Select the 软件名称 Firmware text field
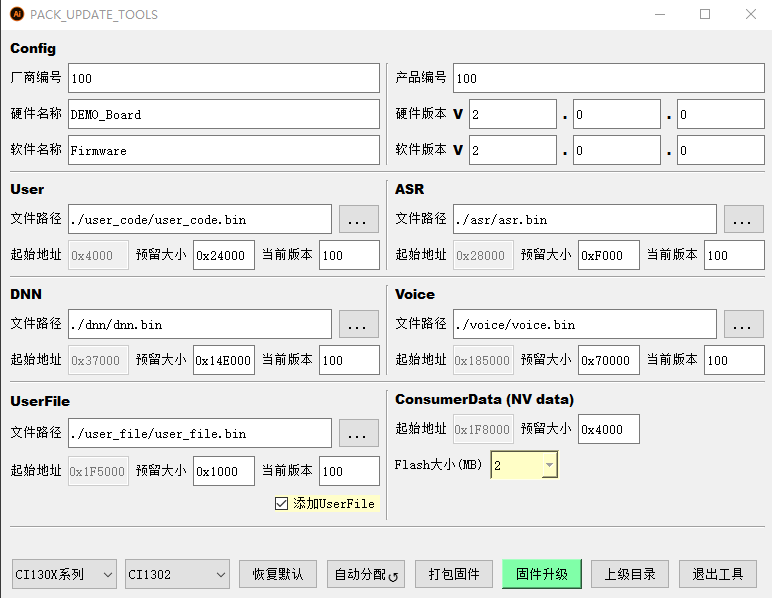 (x=224, y=150)
